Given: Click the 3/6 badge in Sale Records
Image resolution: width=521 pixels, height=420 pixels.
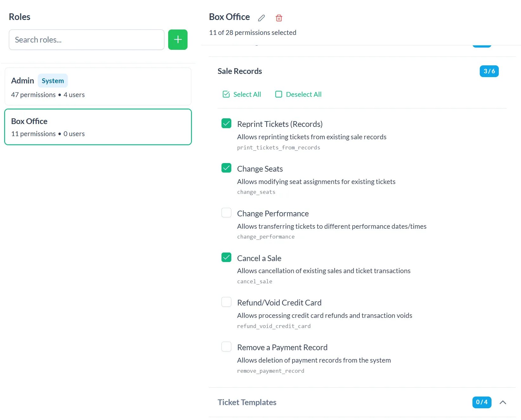Looking at the screenshot, I should coord(489,71).
